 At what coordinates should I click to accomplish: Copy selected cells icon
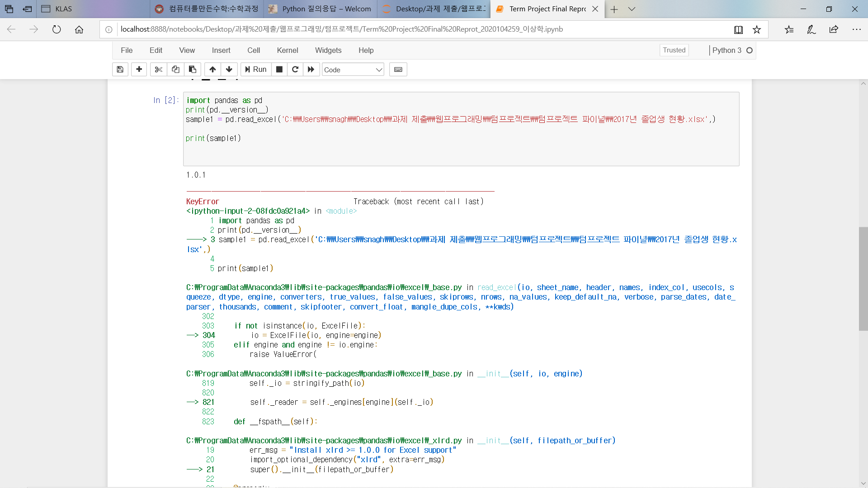(175, 70)
